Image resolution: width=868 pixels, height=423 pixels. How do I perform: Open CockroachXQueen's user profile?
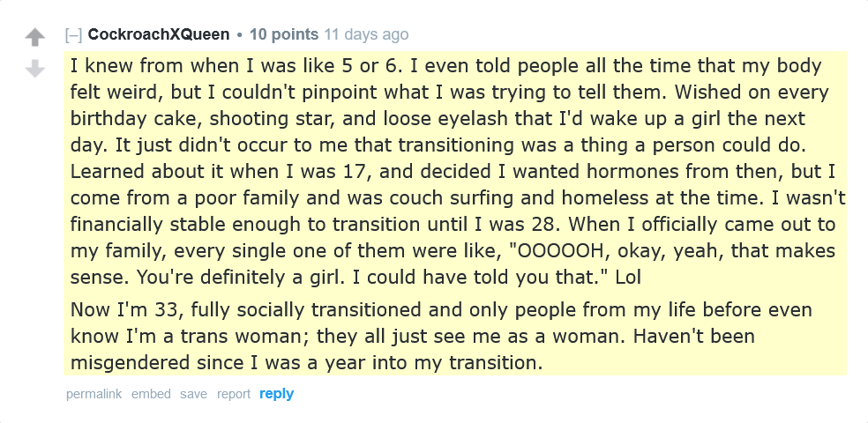point(159,35)
